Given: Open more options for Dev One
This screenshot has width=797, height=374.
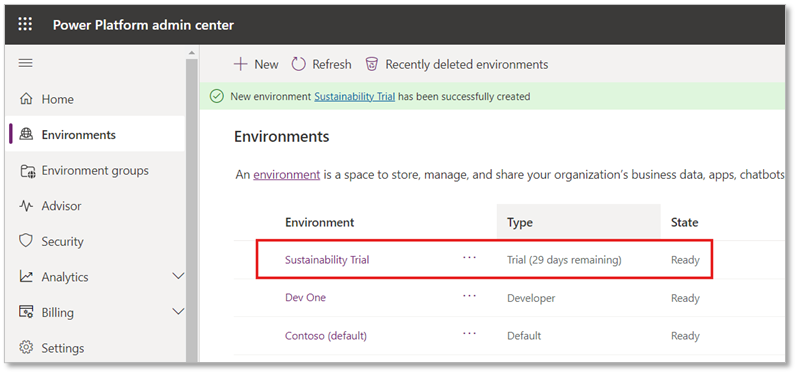Looking at the screenshot, I should point(469,296).
